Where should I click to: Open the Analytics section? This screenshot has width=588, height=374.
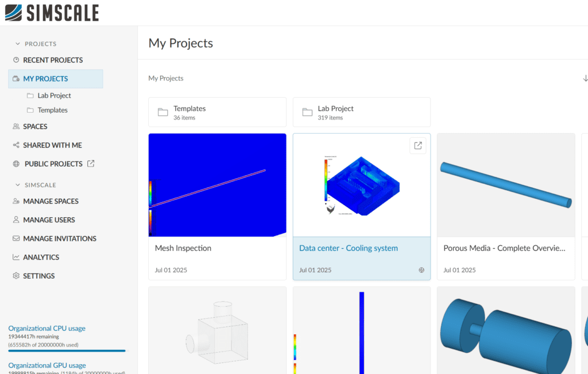click(x=41, y=257)
